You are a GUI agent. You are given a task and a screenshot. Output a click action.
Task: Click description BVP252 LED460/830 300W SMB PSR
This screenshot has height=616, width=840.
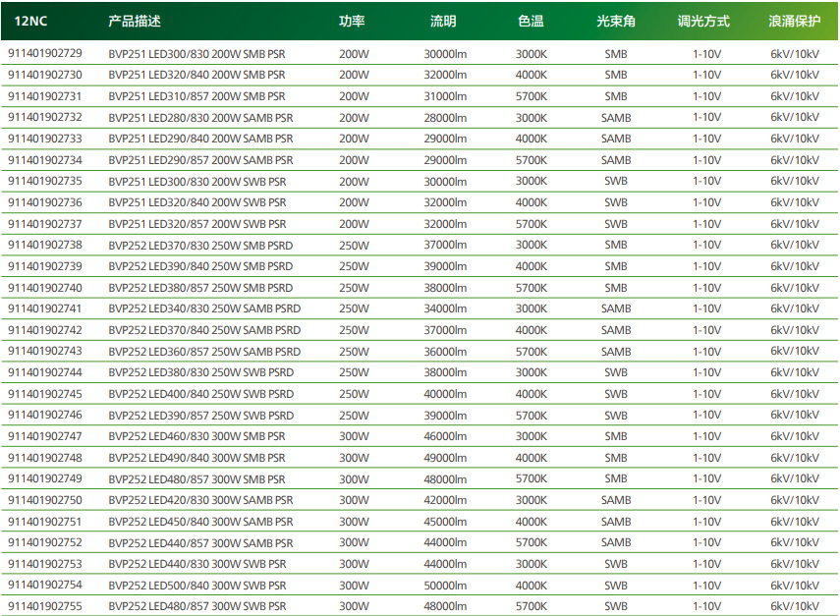click(x=196, y=436)
